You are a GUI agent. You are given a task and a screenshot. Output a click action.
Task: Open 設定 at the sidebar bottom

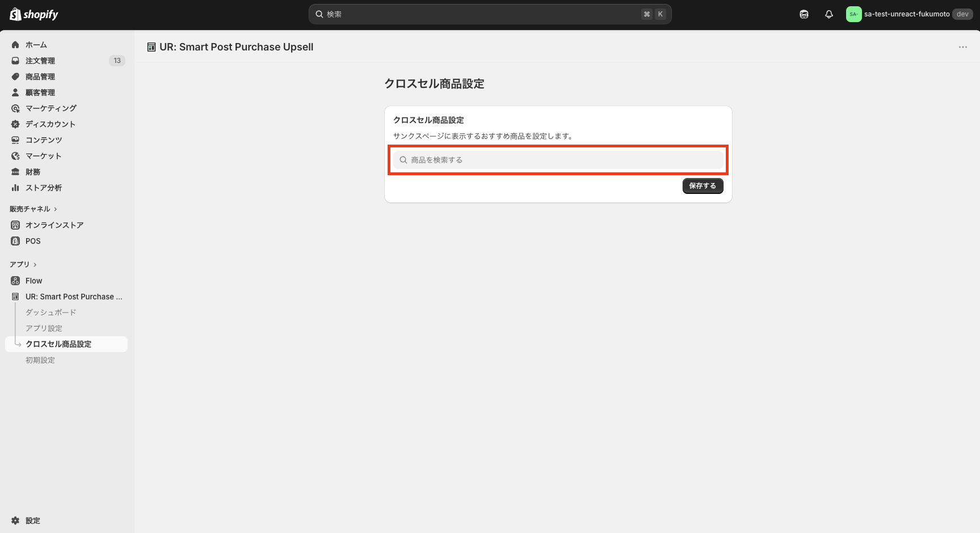point(66,521)
